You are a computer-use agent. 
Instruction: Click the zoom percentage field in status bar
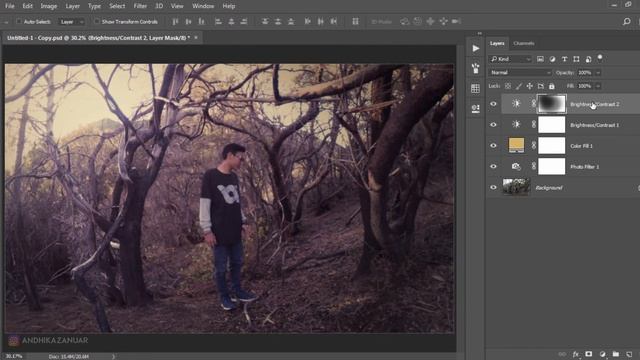tap(14, 356)
